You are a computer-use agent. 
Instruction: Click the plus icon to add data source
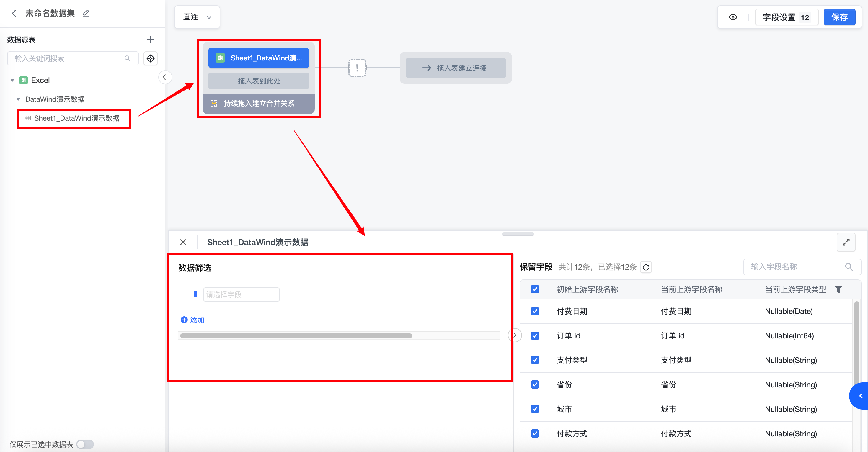click(x=150, y=40)
